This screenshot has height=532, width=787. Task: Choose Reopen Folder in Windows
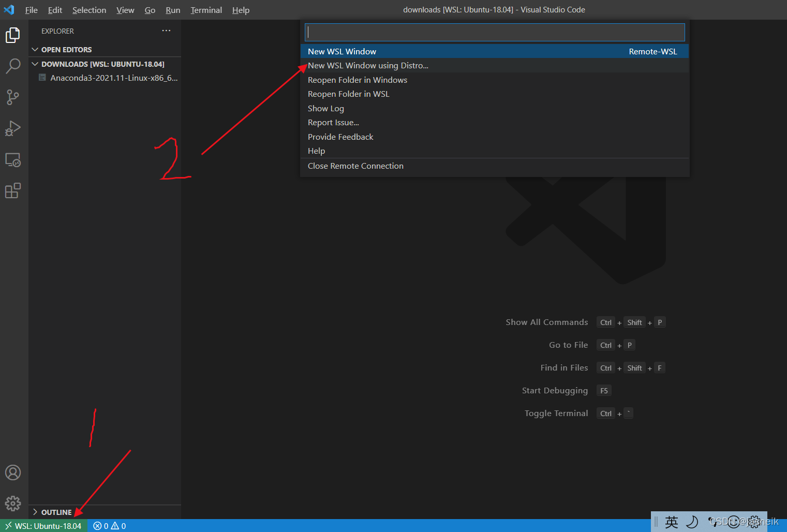click(x=495, y=80)
